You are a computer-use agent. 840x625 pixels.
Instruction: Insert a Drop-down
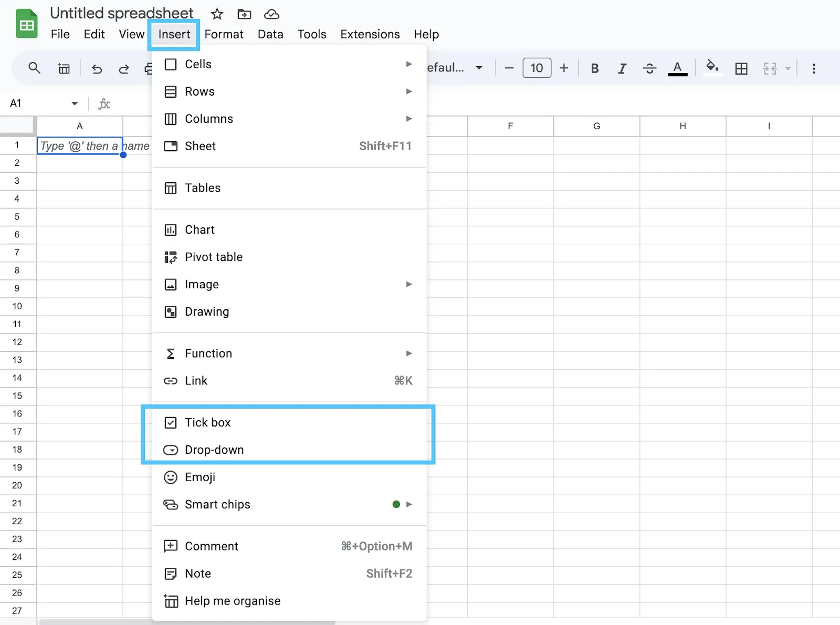coord(289,450)
